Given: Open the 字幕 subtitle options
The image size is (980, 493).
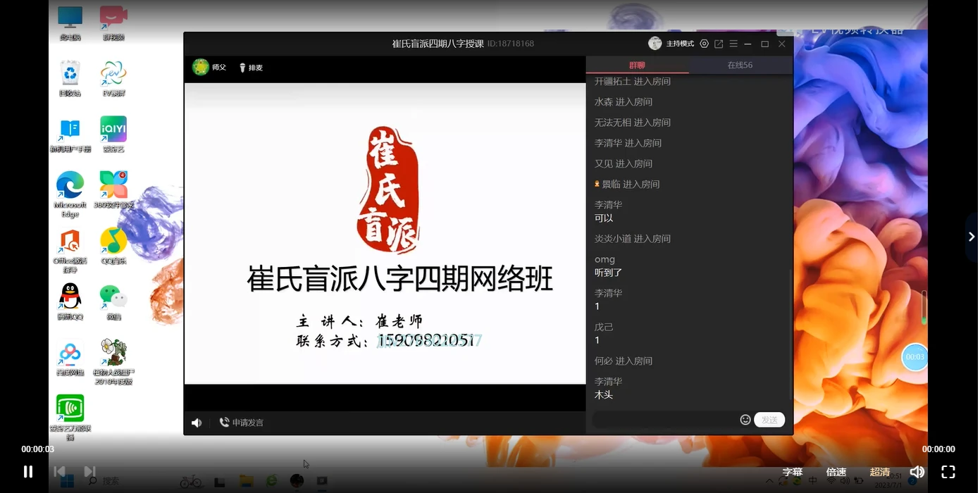Looking at the screenshot, I should coord(793,472).
